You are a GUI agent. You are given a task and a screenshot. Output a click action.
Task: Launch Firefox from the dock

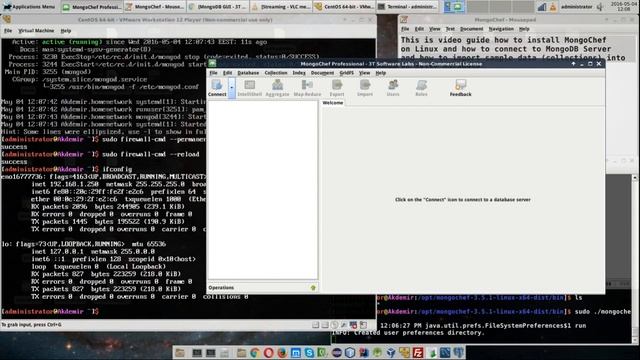pos(282,352)
